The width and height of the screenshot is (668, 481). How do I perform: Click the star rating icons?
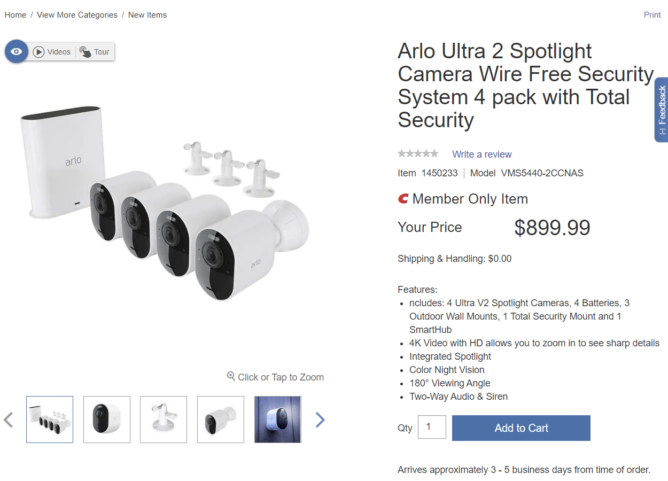click(417, 154)
